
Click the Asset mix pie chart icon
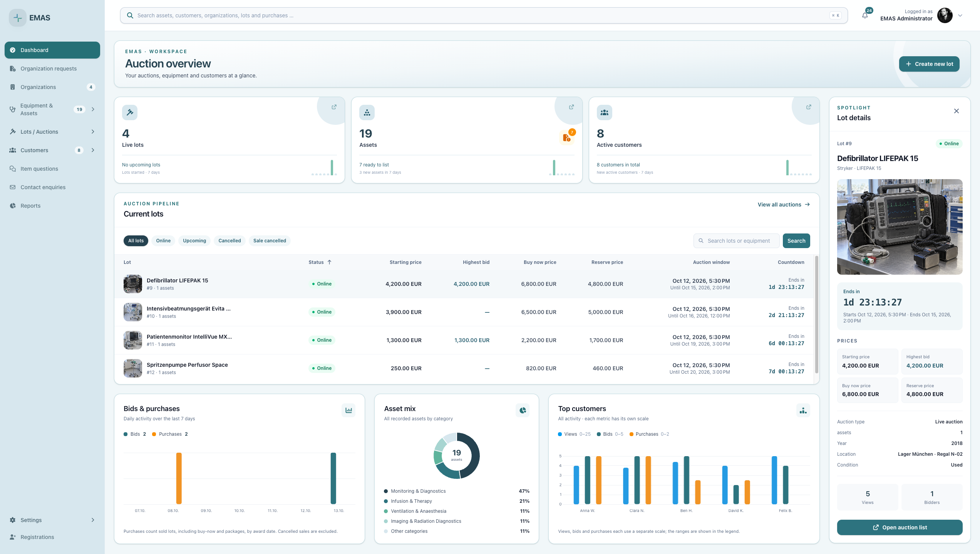(523, 410)
